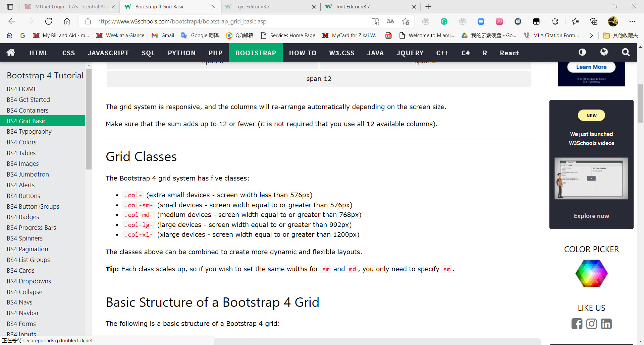This screenshot has width=644, height=345.
Task: Open the browser settings ellipsis menu
Action: pos(632,21)
